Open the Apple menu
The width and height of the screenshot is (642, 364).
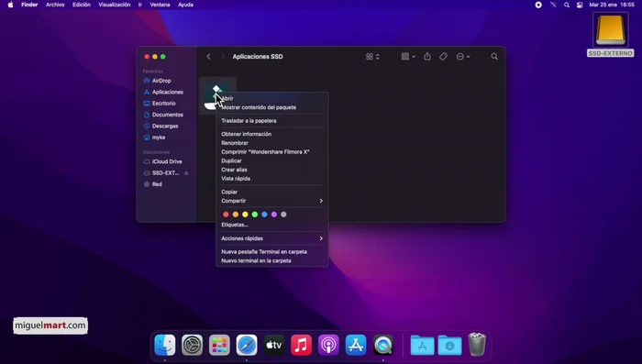pyautogui.click(x=11, y=5)
